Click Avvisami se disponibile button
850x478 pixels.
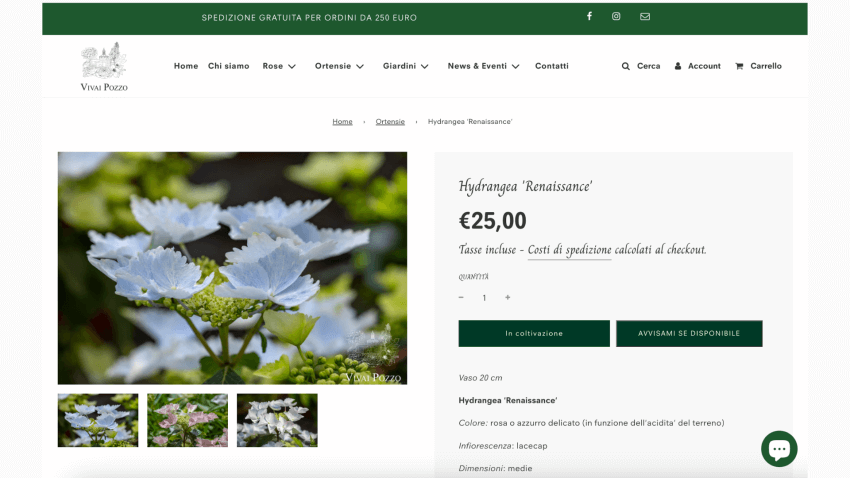pyautogui.click(x=689, y=333)
